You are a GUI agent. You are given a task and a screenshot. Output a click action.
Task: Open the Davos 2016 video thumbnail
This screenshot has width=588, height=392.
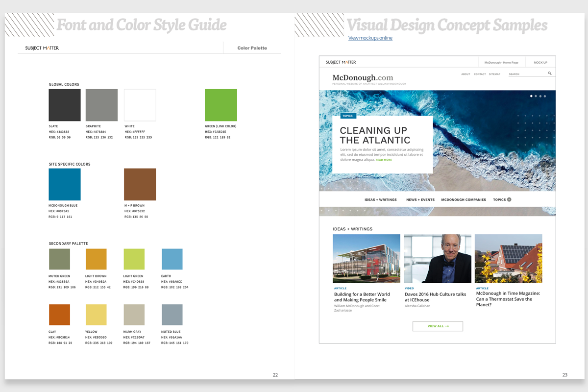pos(438,258)
